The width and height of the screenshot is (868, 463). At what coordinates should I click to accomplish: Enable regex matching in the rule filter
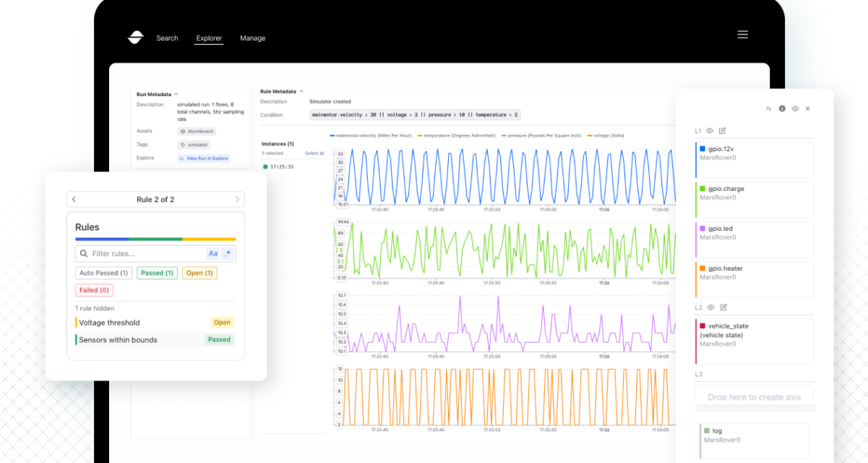[x=228, y=253]
